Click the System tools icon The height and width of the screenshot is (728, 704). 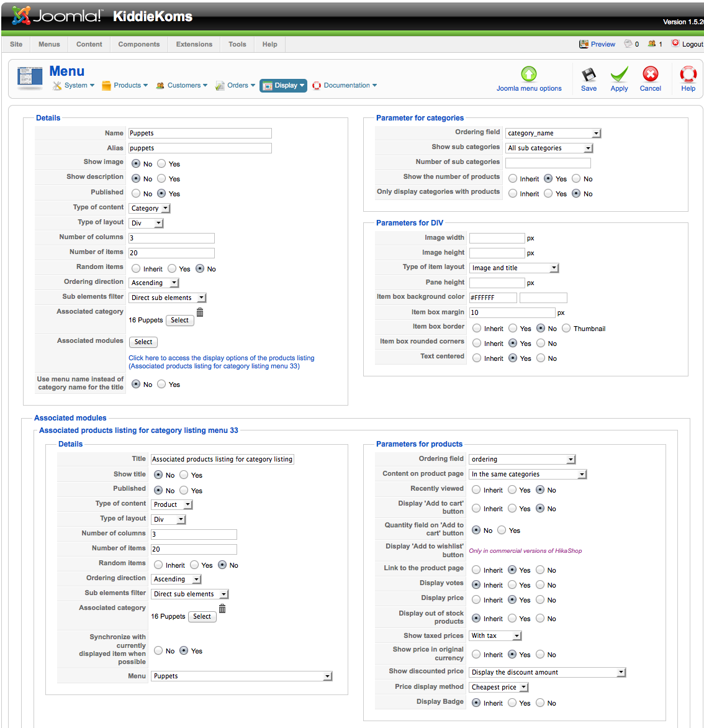[56, 86]
